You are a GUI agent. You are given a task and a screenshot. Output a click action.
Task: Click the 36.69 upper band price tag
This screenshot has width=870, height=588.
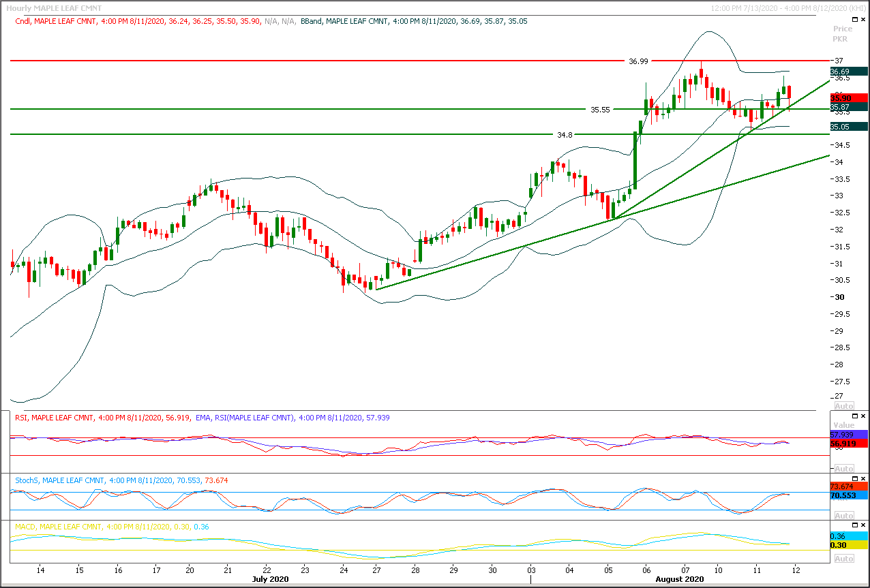848,72
